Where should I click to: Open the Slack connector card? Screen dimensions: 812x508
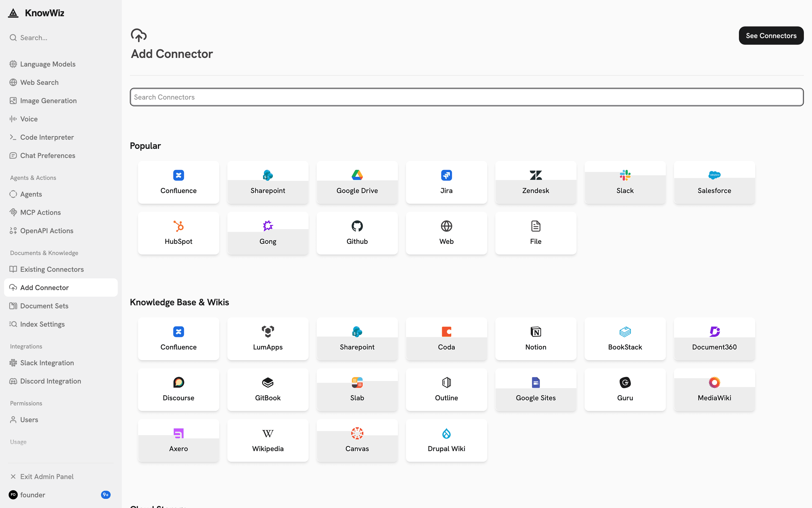625,182
